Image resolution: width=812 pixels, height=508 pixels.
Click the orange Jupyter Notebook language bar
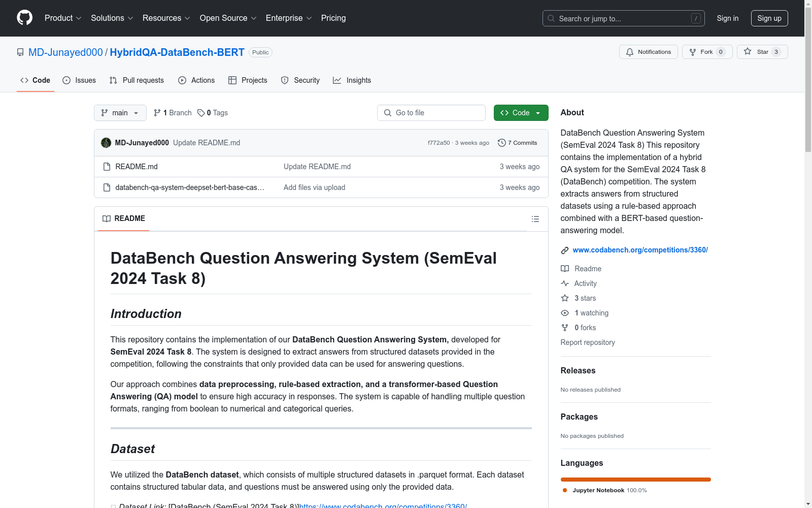(x=636, y=480)
